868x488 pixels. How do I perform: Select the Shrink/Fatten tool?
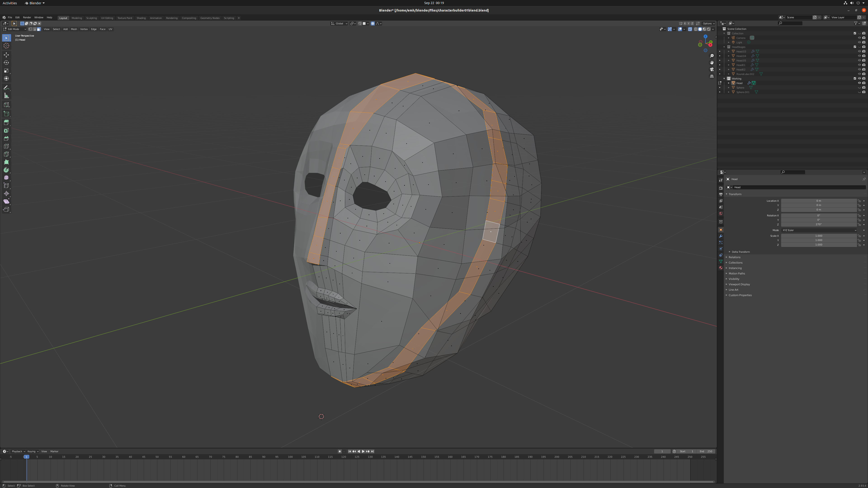[6, 194]
